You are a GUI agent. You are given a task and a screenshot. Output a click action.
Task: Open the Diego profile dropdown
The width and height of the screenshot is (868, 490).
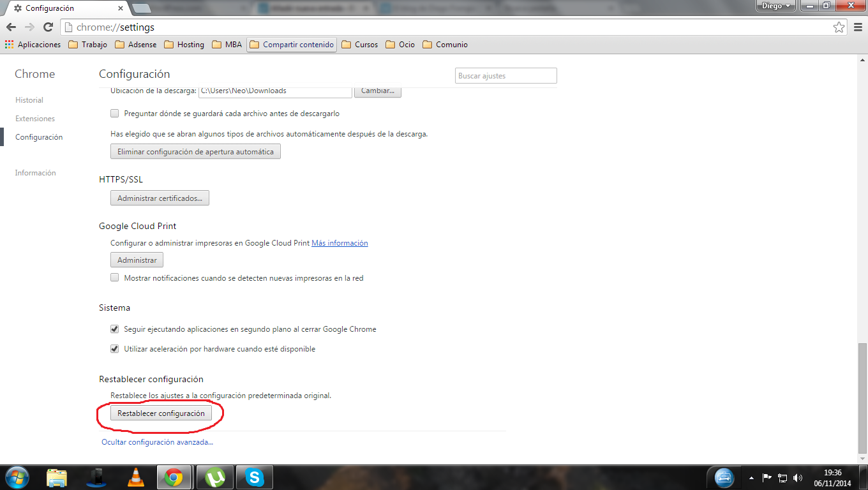point(775,6)
